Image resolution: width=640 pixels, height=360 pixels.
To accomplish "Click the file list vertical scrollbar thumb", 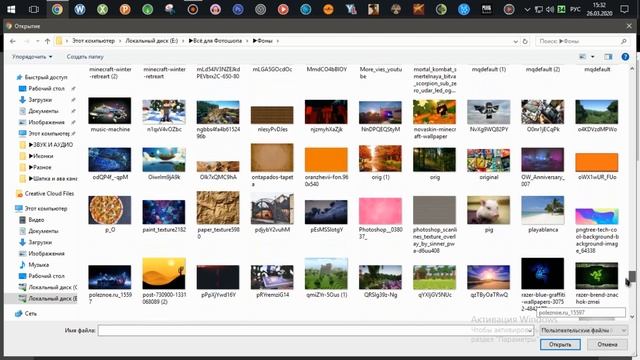I will click(632, 277).
